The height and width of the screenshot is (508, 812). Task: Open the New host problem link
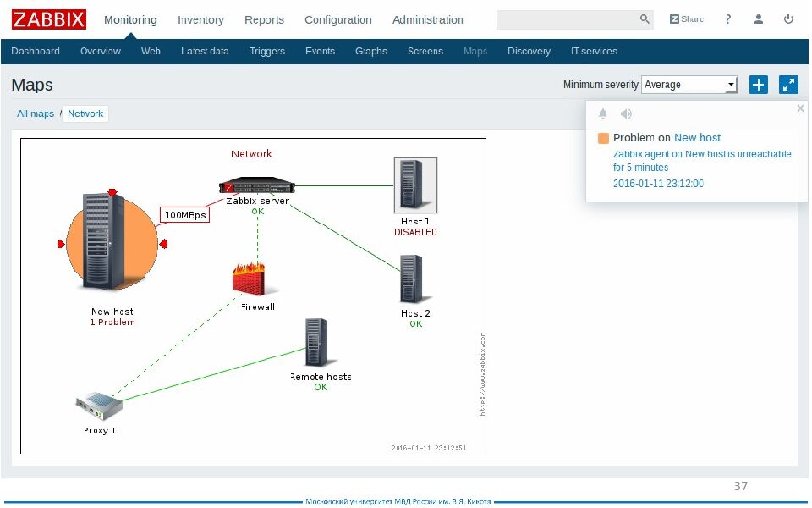(x=697, y=137)
